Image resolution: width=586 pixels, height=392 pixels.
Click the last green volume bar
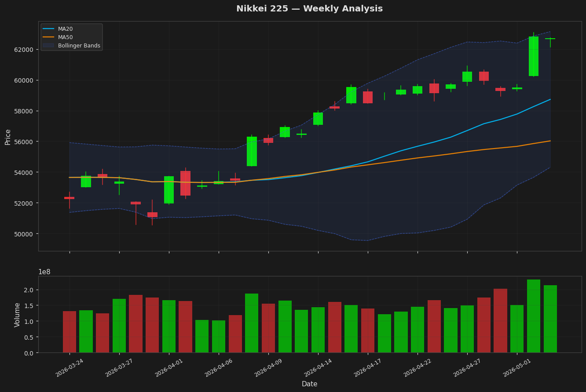tap(550, 319)
